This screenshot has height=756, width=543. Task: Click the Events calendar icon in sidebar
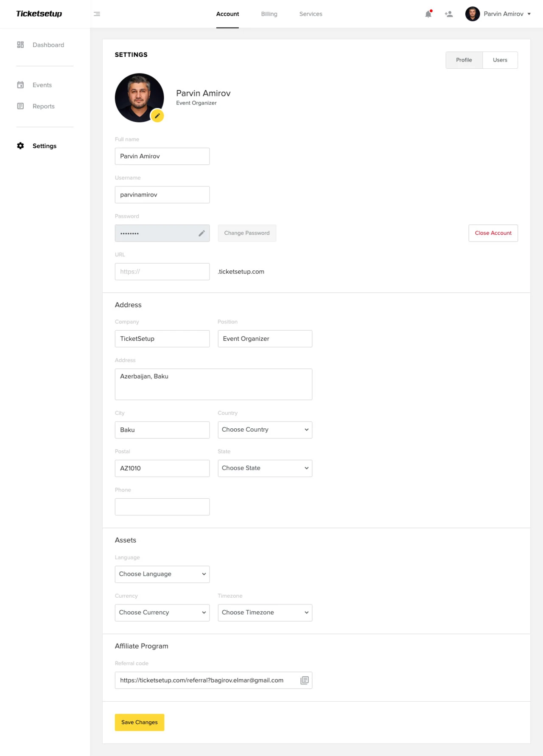point(20,85)
